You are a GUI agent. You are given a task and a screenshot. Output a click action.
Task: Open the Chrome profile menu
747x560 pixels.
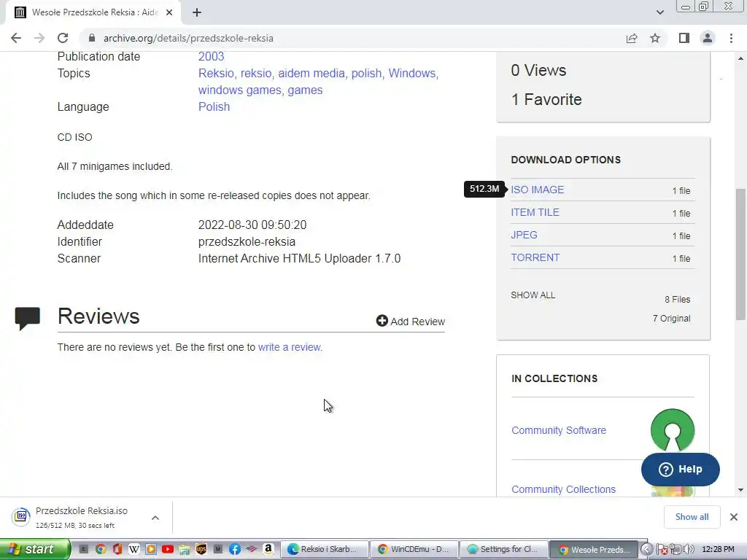pyautogui.click(x=708, y=38)
